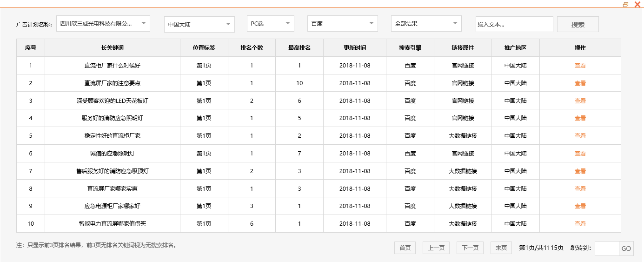The image size is (644, 262).
Task: Click the 搜索 button
Action: tap(578, 24)
